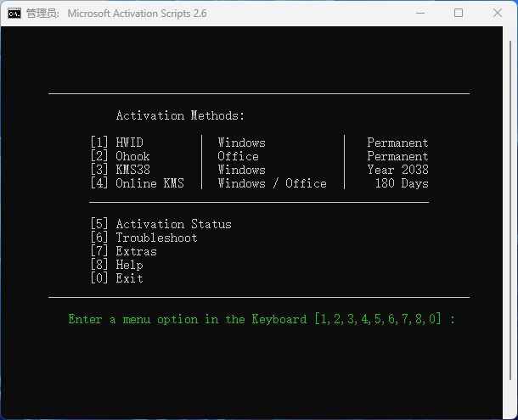Click the [8] Help entry
This screenshot has height=420, width=518.
[116, 265]
